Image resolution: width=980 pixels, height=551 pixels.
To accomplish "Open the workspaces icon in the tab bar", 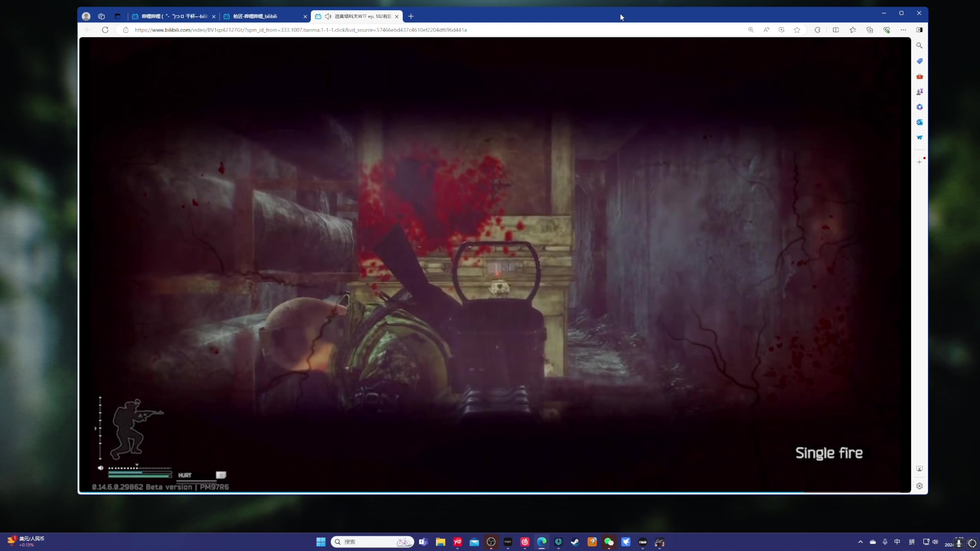I will click(102, 16).
